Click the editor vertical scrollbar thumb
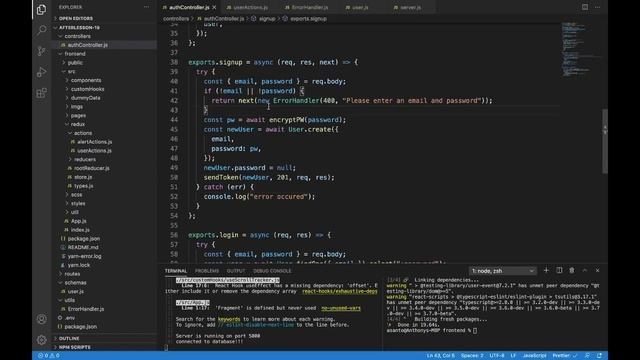640x360 pixels. pyautogui.click(x=605, y=141)
